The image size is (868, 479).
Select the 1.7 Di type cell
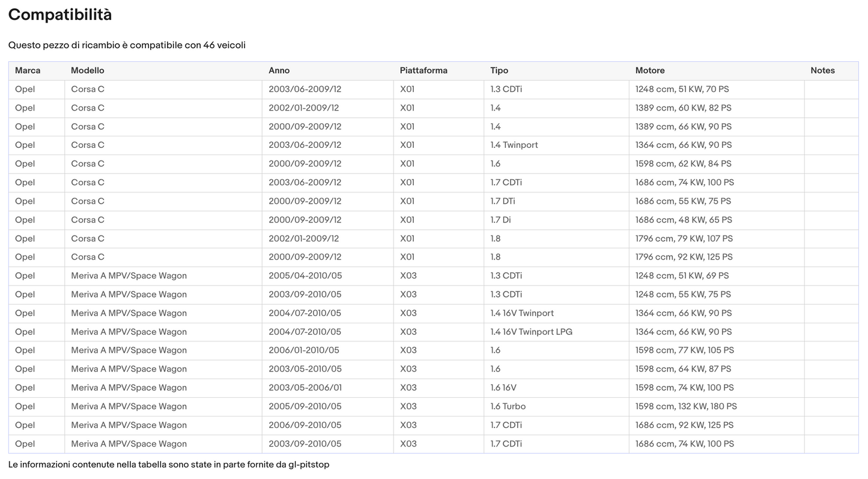500,220
